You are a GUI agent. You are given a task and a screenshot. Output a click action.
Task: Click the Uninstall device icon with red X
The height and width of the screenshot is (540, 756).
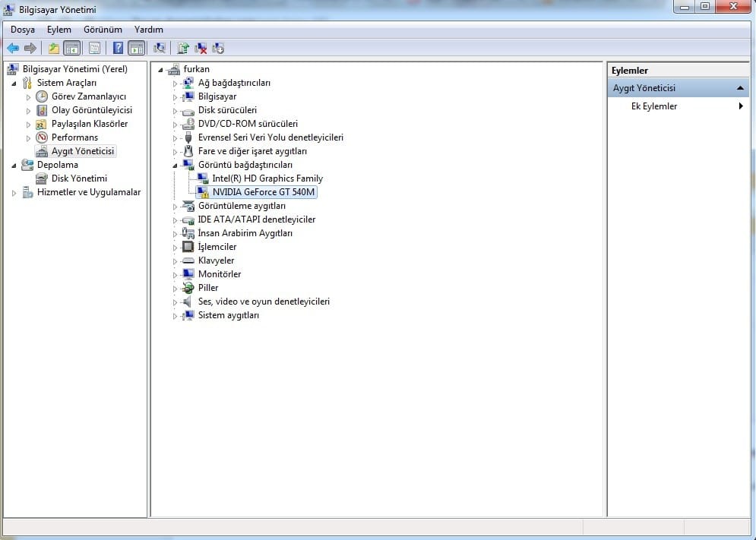201,49
